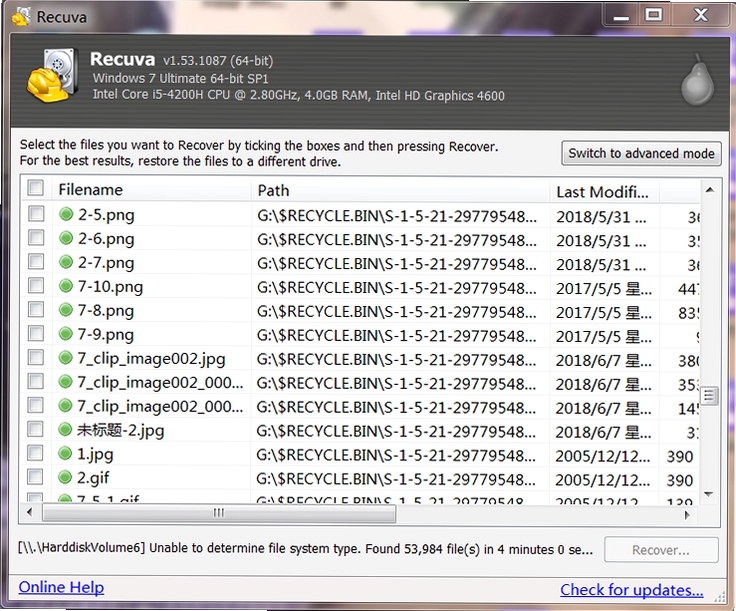Click the horizontal scrollbar thumb
Screen dimensions: 736x611
219,512
